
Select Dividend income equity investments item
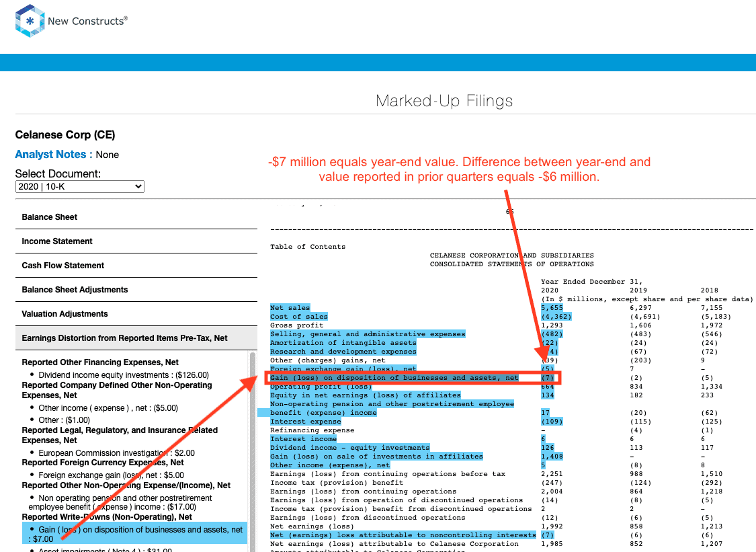(124, 375)
